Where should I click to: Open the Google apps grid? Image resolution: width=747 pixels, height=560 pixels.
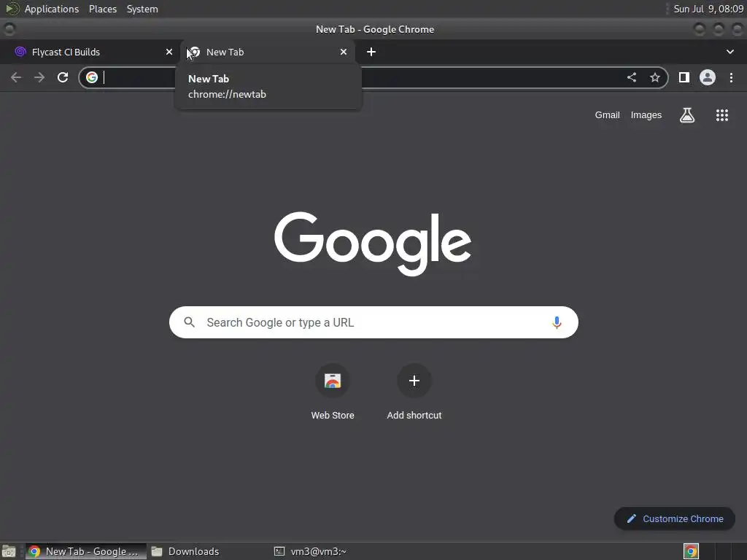coord(722,115)
